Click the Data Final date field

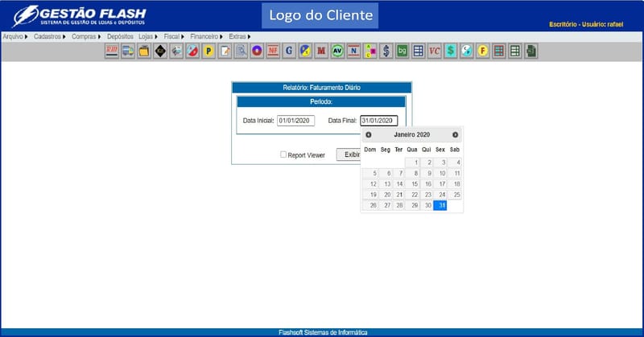(378, 121)
